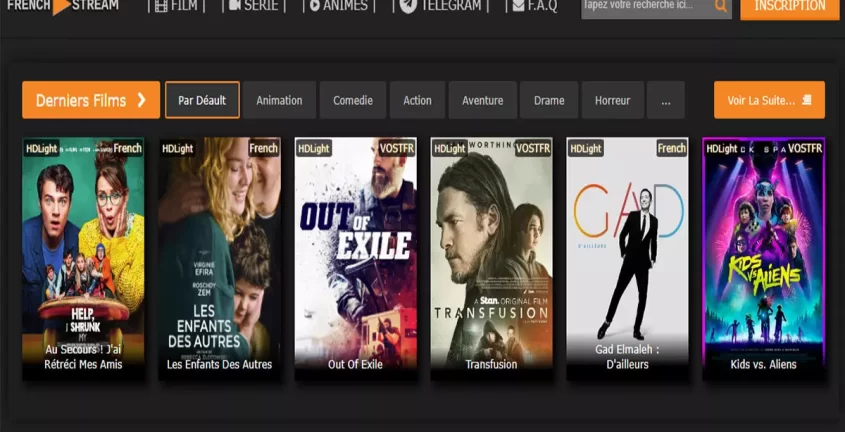Click the Voir La Suite button
Image resolution: width=845 pixels, height=432 pixels.
point(769,100)
